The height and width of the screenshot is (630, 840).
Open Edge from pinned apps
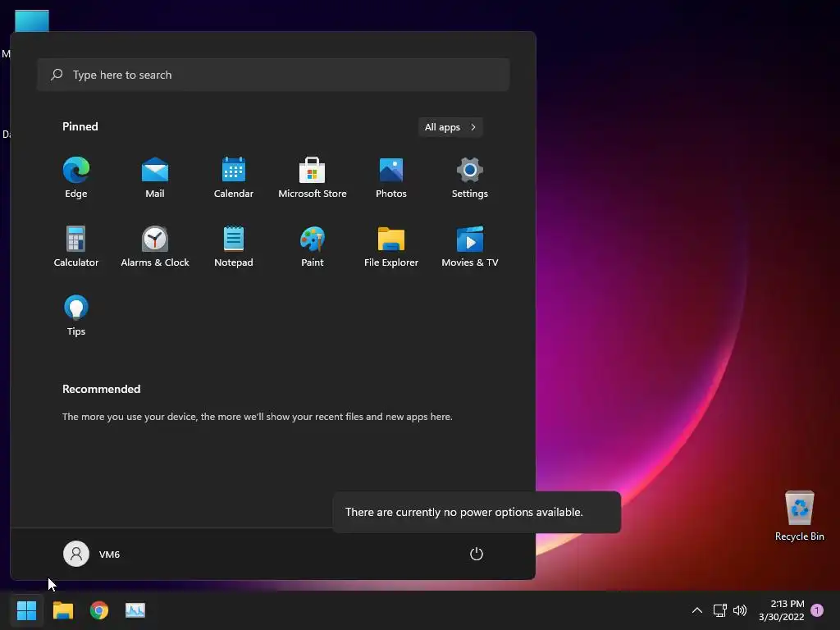click(x=76, y=178)
